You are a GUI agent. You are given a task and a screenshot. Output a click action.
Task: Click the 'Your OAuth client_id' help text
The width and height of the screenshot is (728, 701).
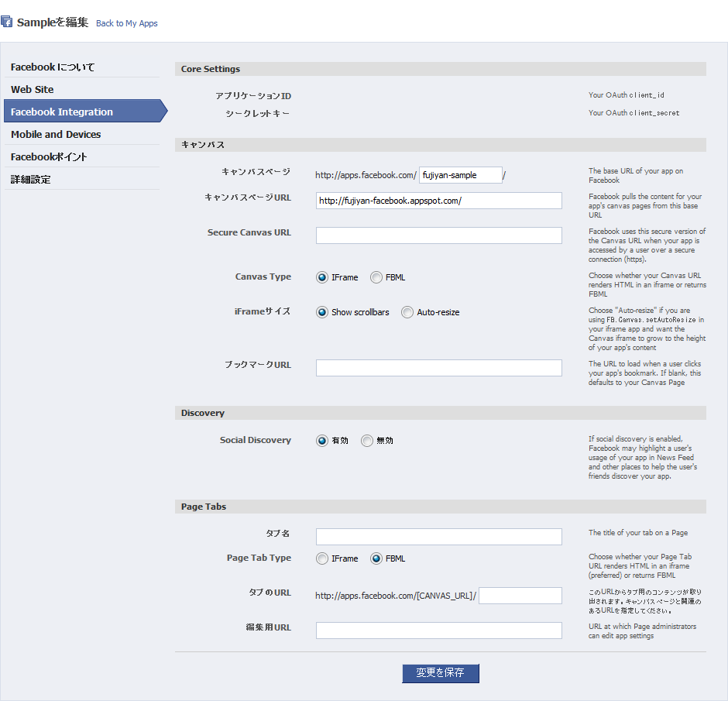(627, 95)
